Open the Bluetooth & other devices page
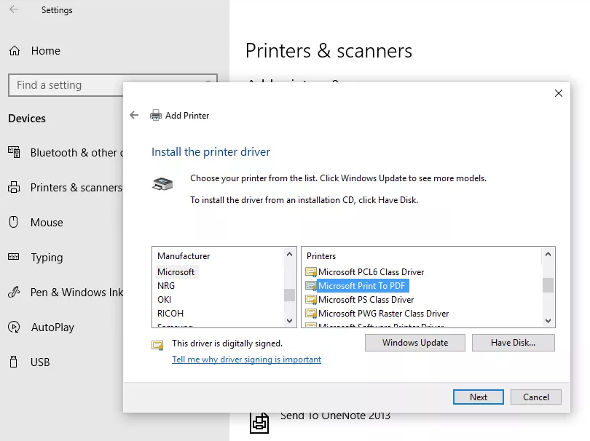Screen dimensions: 590x441 pyautogui.click(x=65, y=152)
